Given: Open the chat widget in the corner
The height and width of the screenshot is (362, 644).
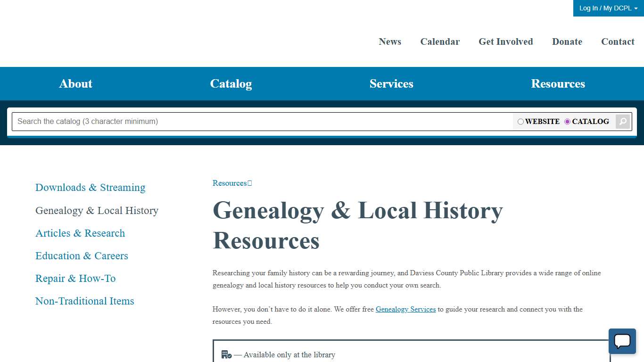Looking at the screenshot, I should point(622,341).
